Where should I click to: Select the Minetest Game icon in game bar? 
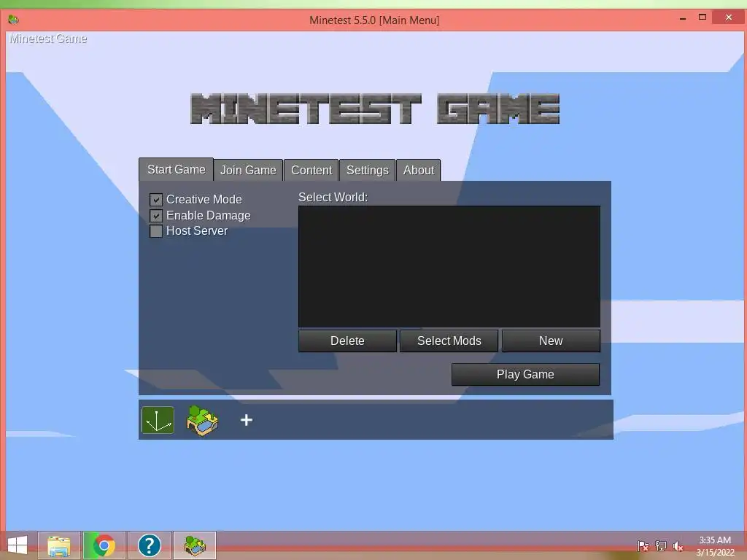coord(202,420)
